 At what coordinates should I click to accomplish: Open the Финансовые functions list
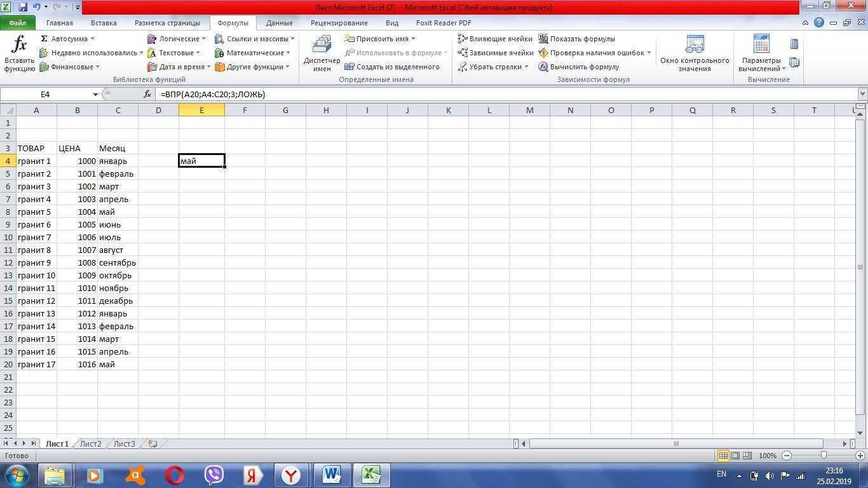[69, 67]
